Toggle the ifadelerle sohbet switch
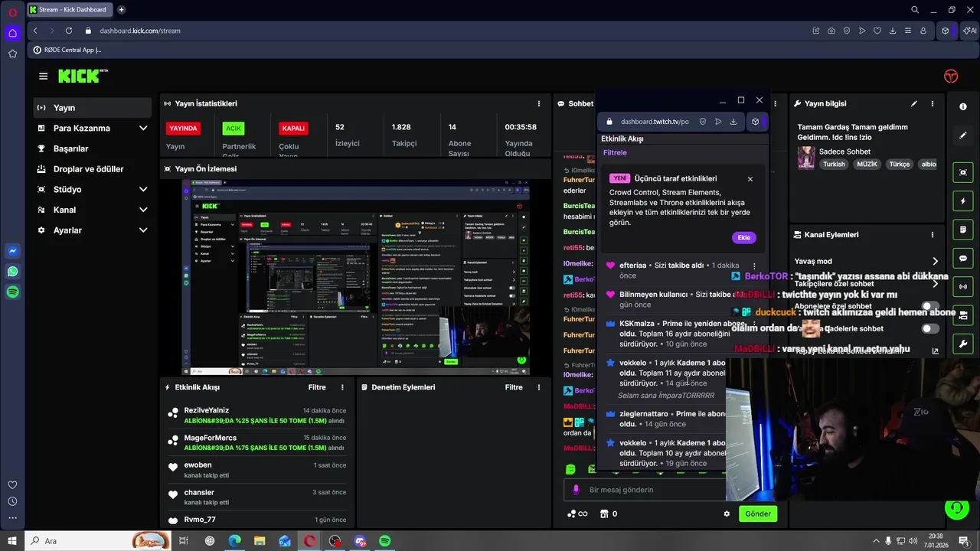The height and width of the screenshot is (551, 980). pos(929,328)
